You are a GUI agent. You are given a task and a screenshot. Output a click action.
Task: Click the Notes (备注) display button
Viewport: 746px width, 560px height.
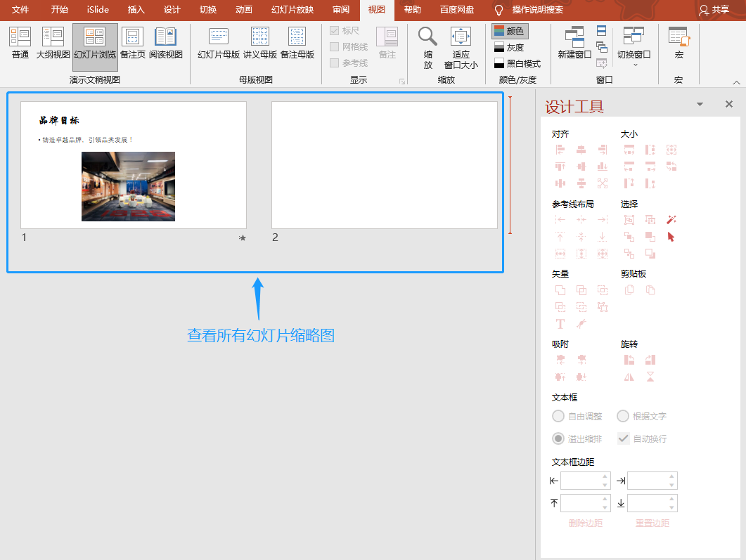[387, 44]
